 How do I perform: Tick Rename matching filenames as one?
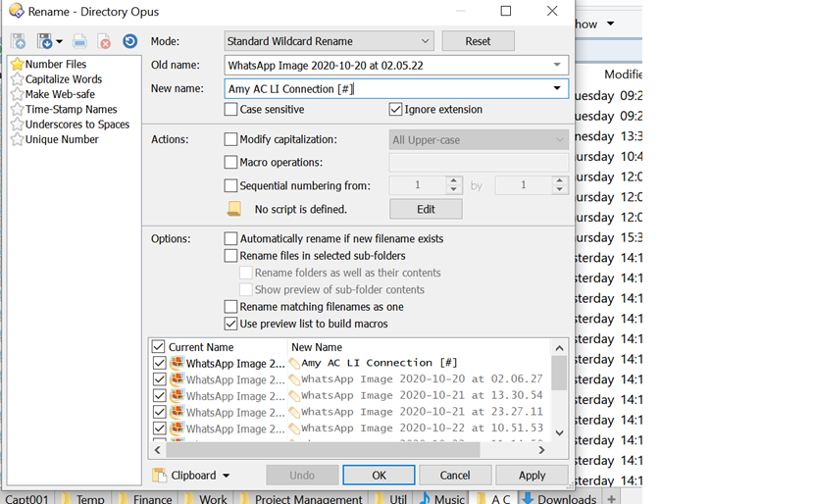(230, 307)
